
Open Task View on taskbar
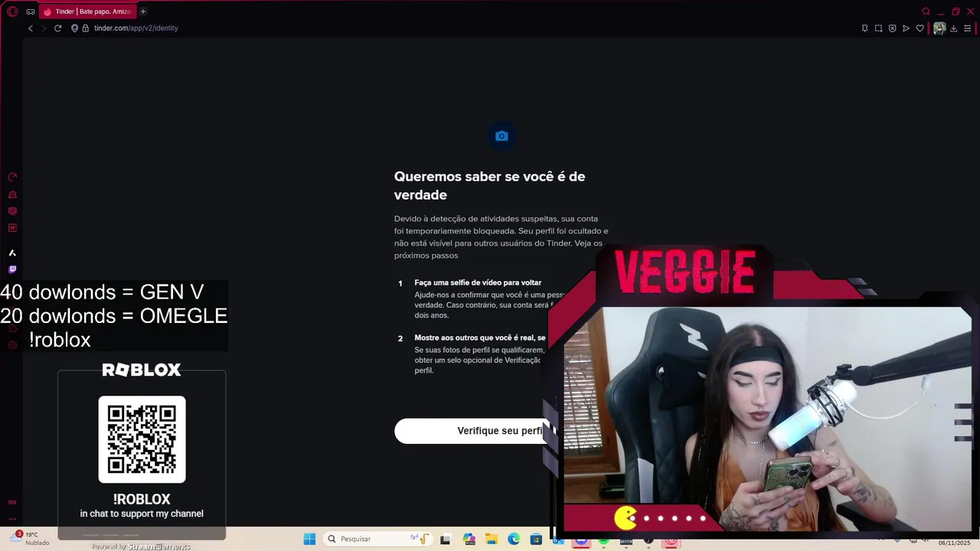[x=445, y=539]
